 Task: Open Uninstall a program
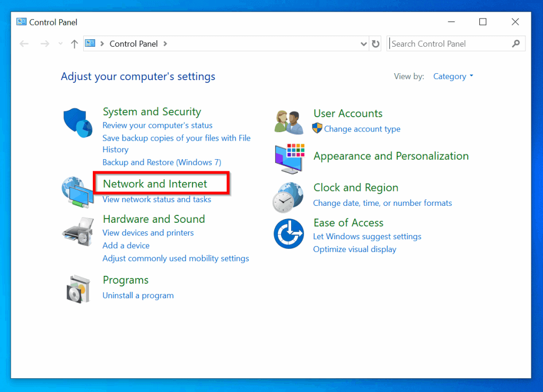[x=138, y=295]
